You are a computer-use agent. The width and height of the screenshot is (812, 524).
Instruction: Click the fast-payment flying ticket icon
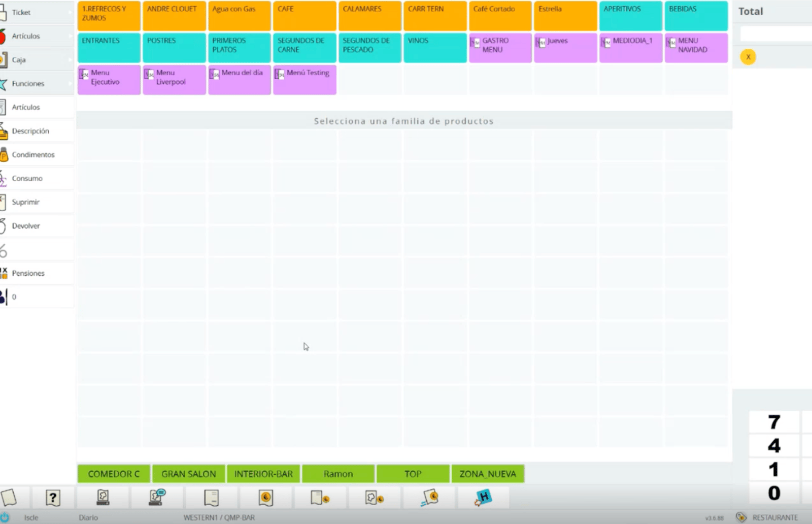pos(429,498)
